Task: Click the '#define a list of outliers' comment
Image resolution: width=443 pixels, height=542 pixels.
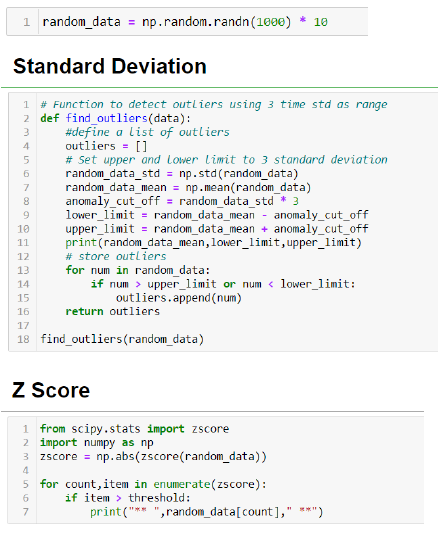Action: (x=148, y=132)
